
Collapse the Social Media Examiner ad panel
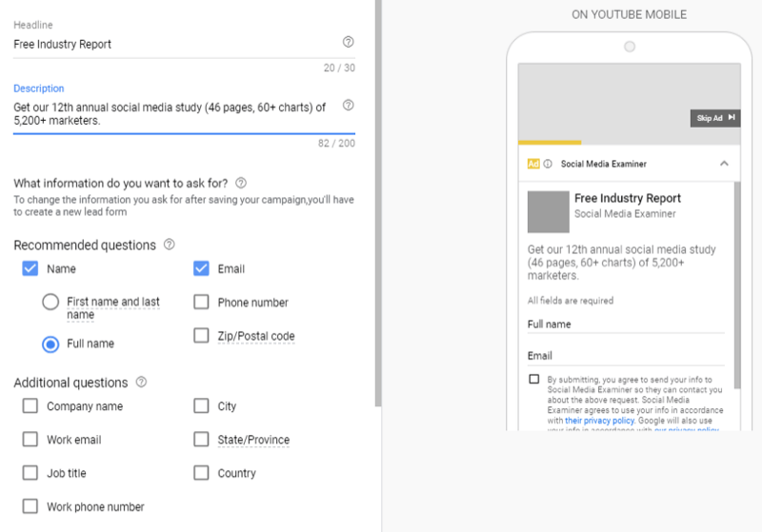[724, 164]
